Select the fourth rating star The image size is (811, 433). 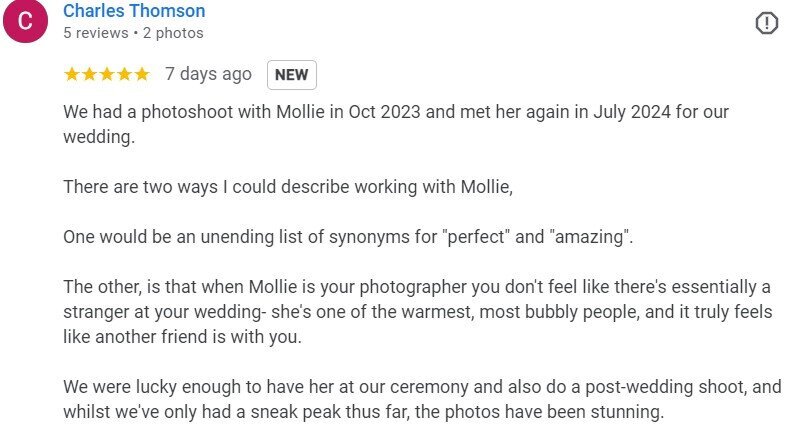pos(124,74)
